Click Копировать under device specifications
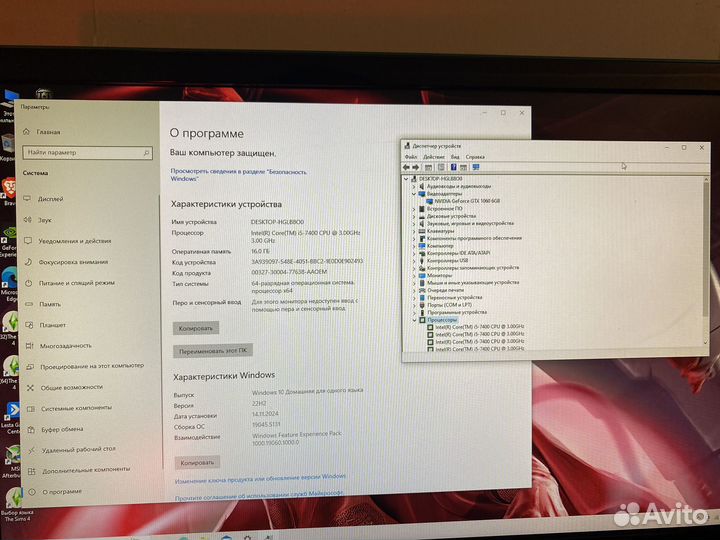720x540 pixels. 196,327
